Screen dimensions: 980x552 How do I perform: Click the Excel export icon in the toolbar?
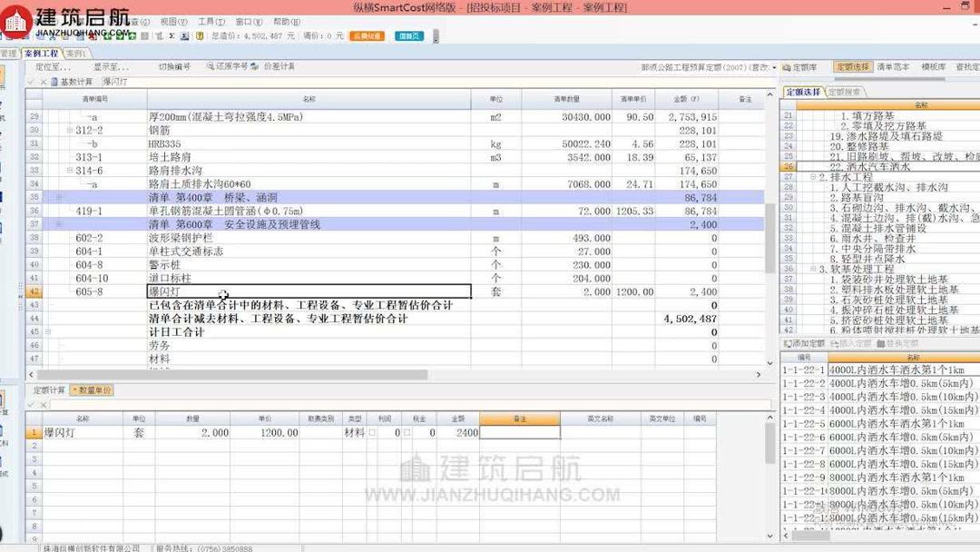[x=185, y=36]
